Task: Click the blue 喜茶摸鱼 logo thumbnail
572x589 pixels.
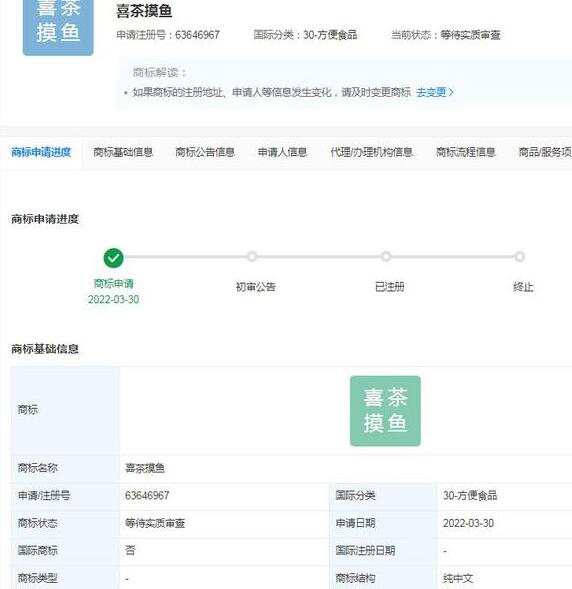Action: (x=58, y=27)
